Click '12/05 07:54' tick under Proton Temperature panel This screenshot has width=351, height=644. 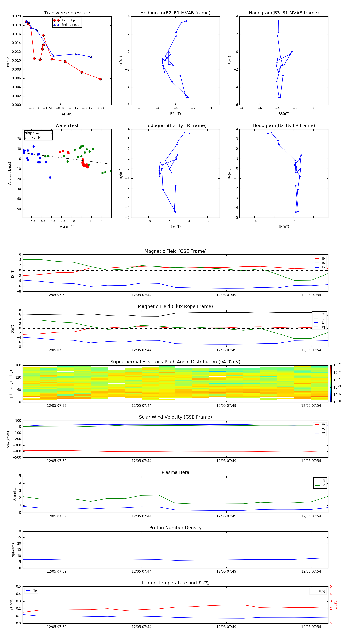click(311, 627)
